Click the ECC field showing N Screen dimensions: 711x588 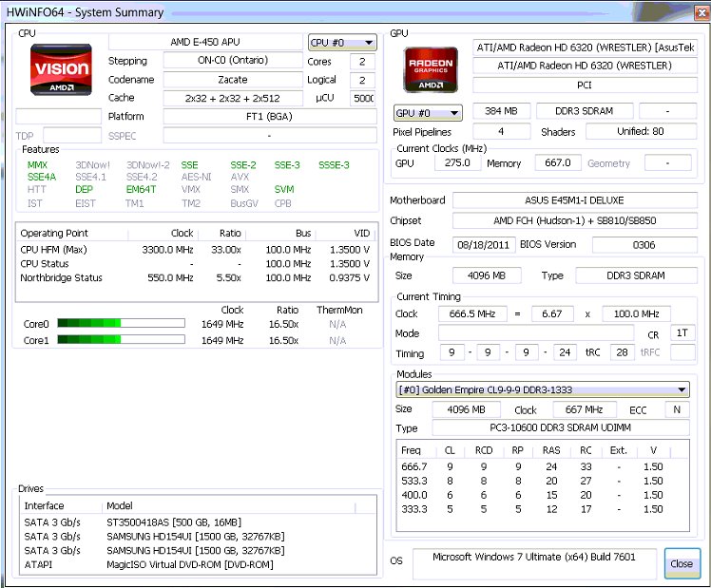tap(677, 409)
